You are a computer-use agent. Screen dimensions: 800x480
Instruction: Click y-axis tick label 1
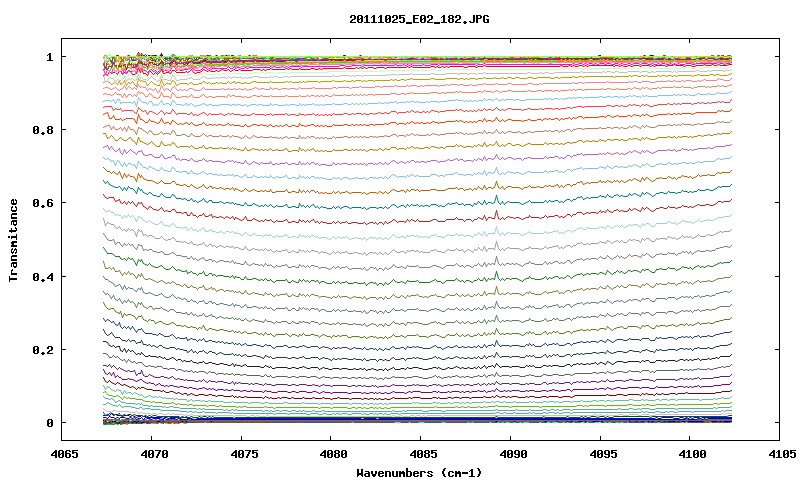(x=49, y=57)
